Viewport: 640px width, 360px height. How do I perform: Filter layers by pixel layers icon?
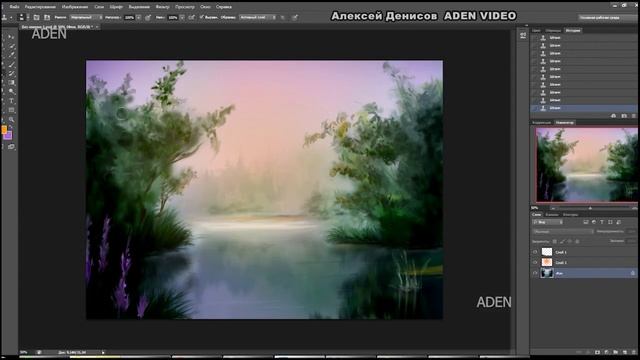(586, 222)
